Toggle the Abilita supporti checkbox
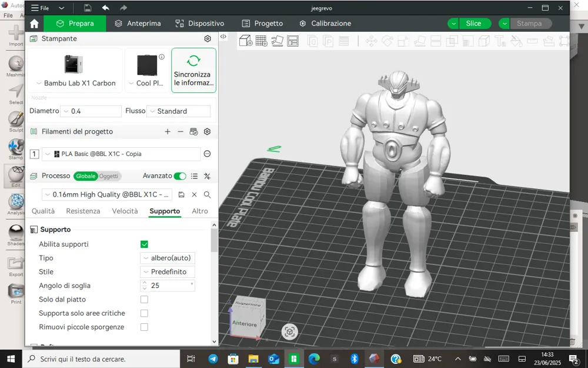The width and height of the screenshot is (588, 368). (145, 244)
